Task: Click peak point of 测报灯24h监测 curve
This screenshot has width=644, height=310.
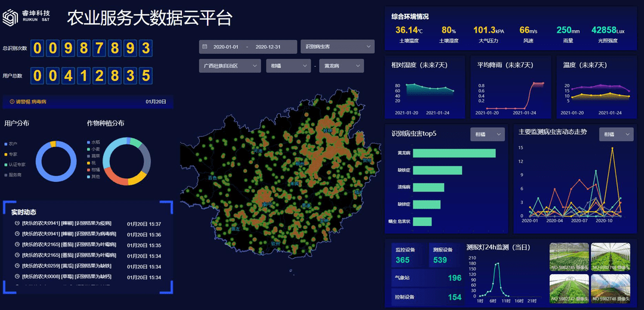Action: tap(498, 263)
